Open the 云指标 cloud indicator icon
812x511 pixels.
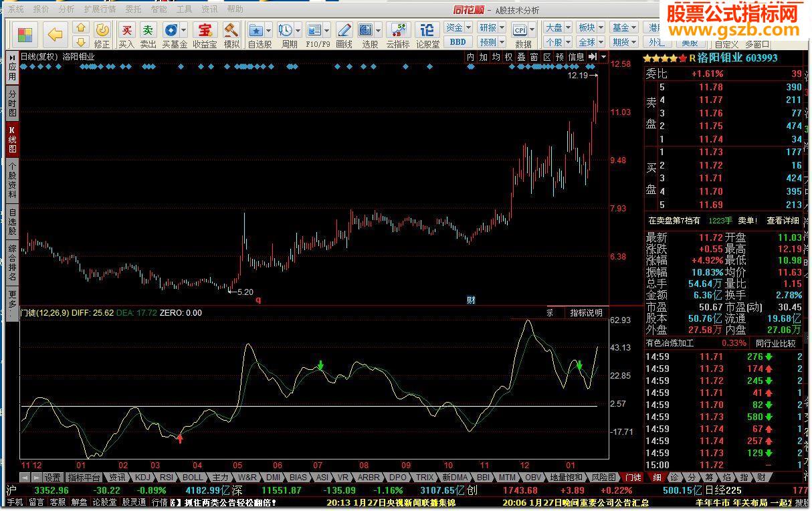pos(398,35)
